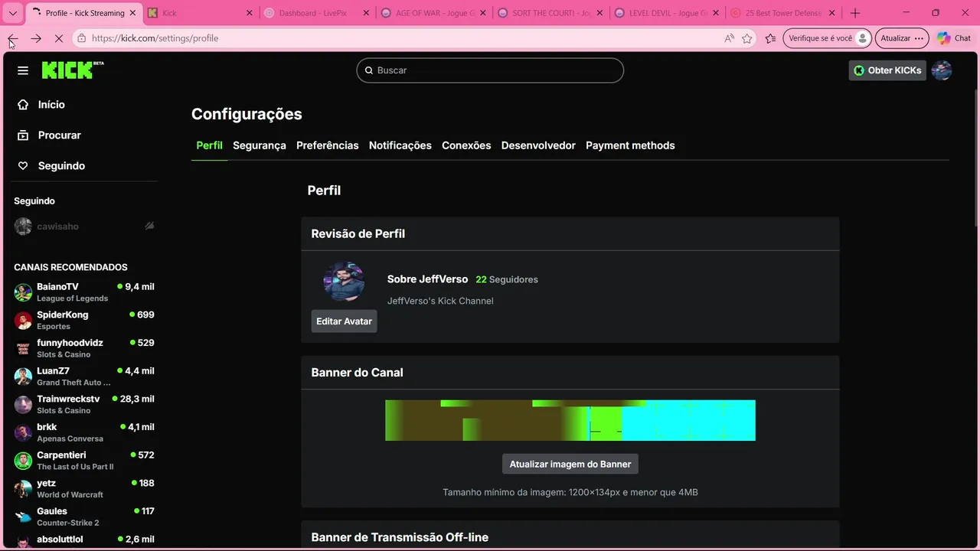Go to Seguindo in the sidebar

click(x=61, y=166)
